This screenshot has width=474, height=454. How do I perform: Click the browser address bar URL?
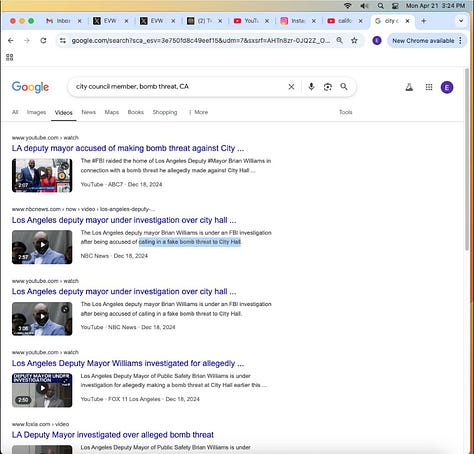click(x=201, y=41)
